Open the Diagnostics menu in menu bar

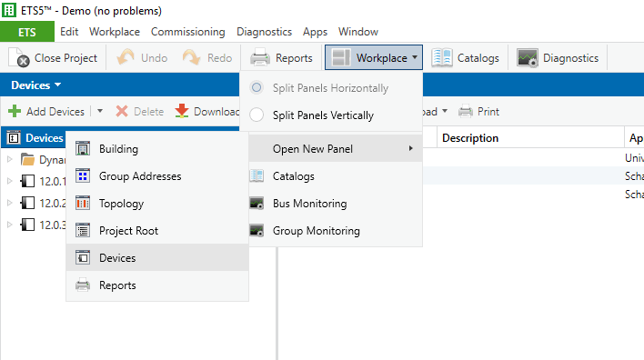click(264, 32)
